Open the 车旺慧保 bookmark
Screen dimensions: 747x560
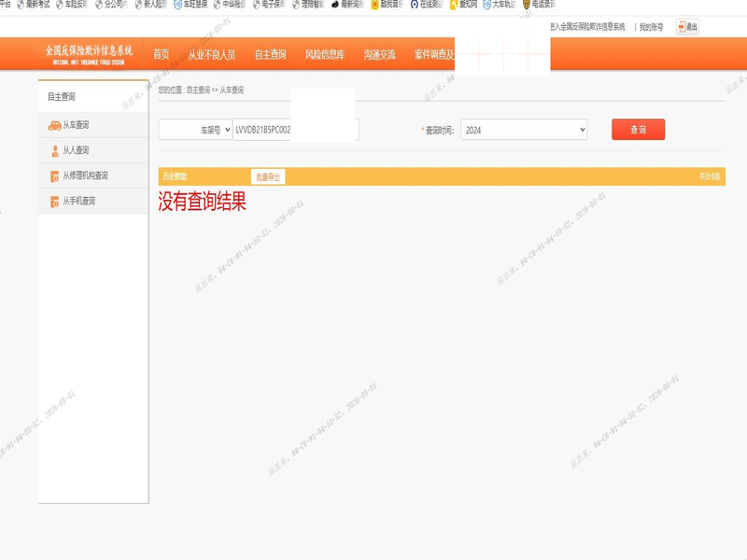[190, 5]
